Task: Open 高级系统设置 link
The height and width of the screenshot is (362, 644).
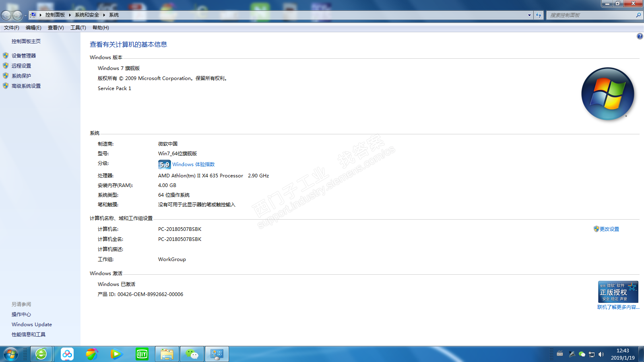Action: pos(26,86)
